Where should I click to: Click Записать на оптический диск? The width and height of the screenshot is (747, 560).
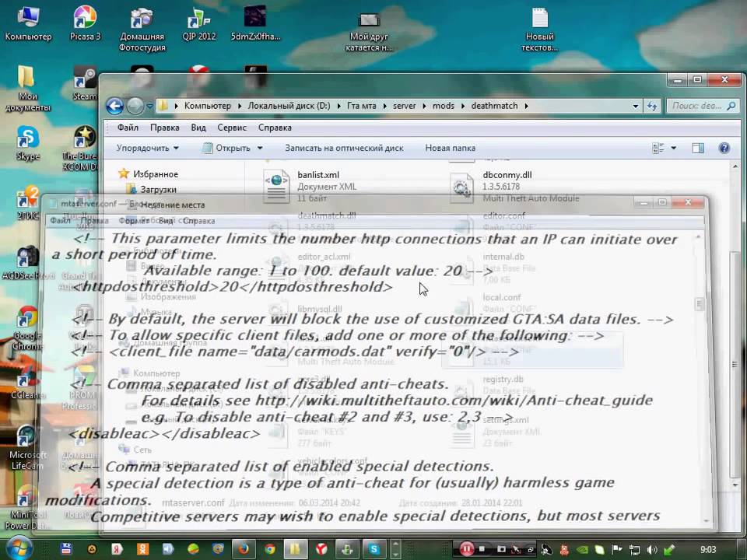coord(344,148)
